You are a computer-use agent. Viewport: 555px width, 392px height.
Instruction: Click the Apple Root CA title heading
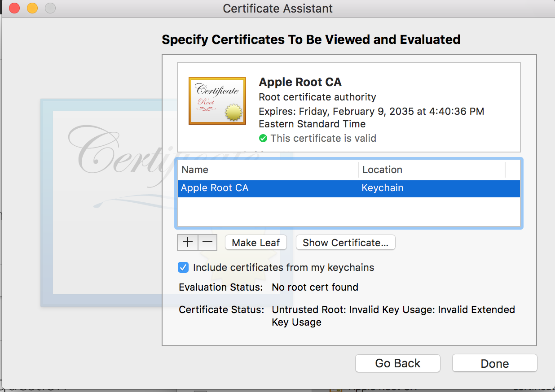(300, 82)
